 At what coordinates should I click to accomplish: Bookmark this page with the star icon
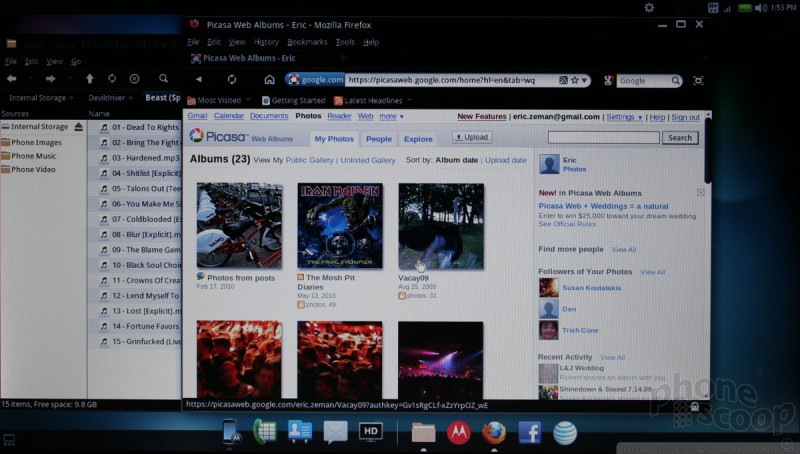coord(575,80)
